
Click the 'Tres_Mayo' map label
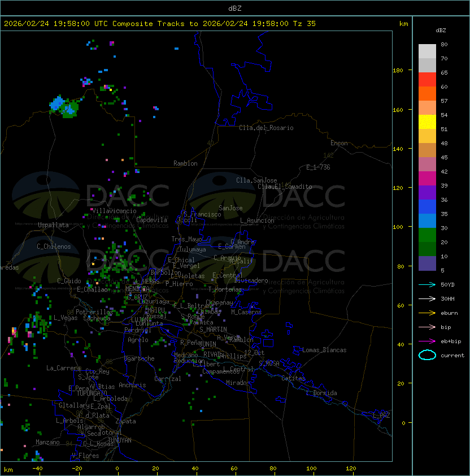point(186,239)
